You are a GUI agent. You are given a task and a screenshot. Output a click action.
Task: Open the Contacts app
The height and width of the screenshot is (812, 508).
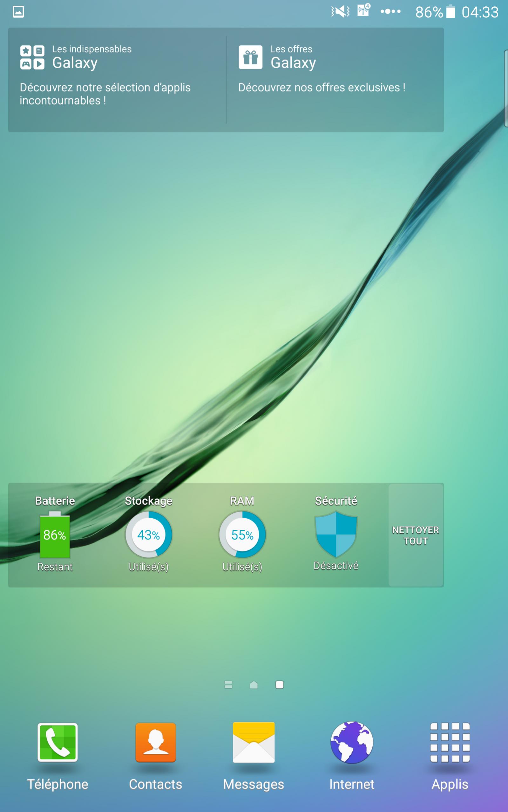pos(156,742)
